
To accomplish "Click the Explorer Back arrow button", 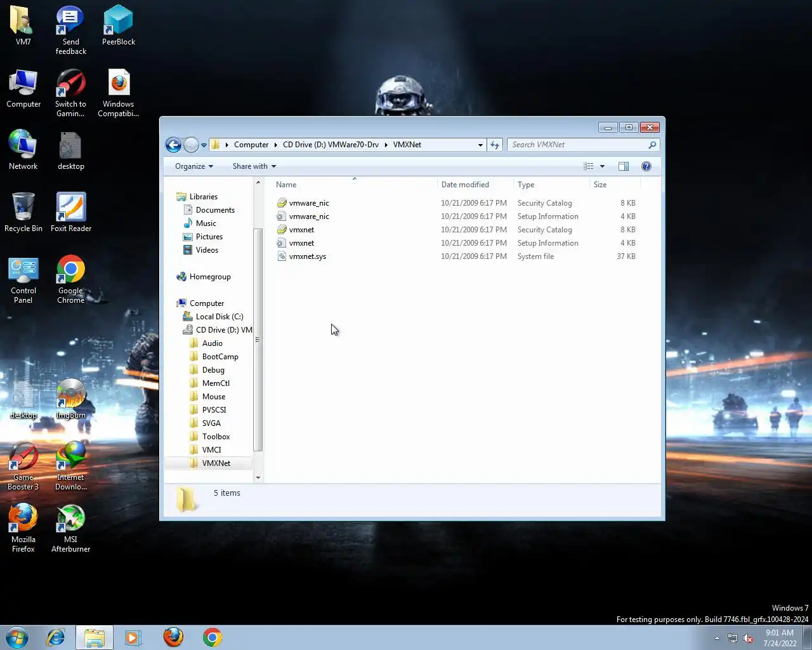I will (173, 145).
